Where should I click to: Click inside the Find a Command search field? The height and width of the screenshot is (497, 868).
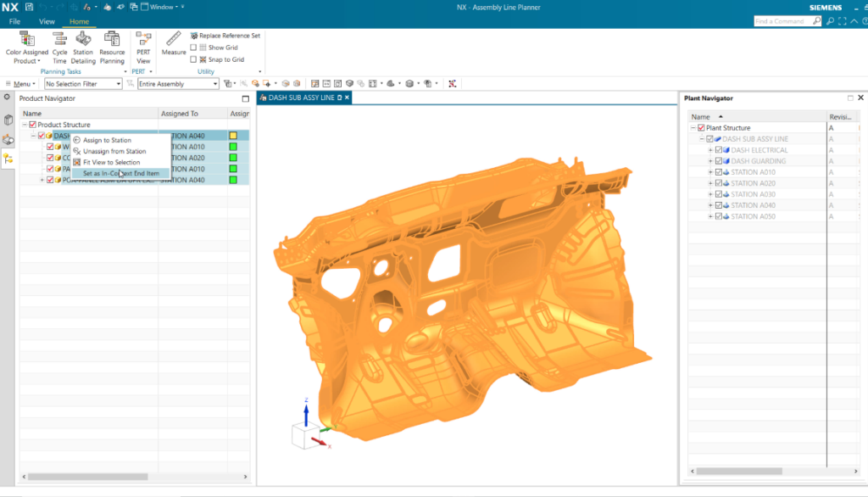(782, 21)
